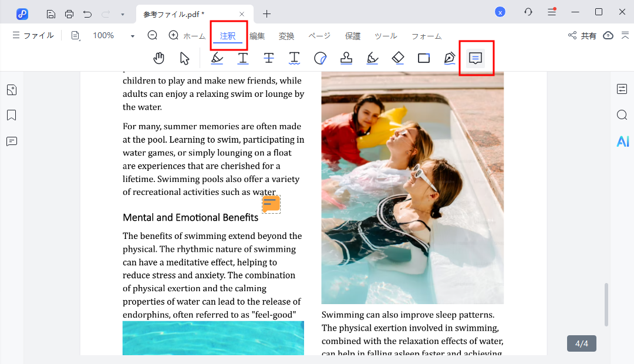This screenshot has width=634, height=364.
Task: Select the Stamp tool
Action: pyautogui.click(x=346, y=58)
